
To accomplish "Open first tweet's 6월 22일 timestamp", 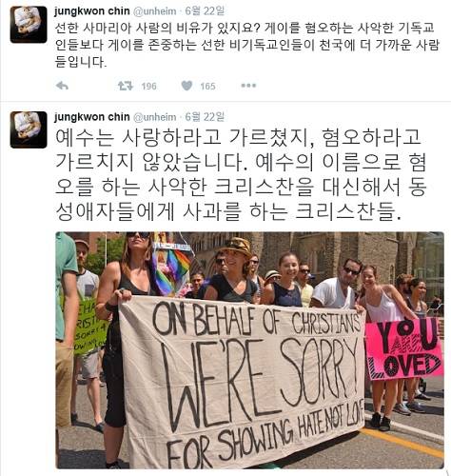I will click(205, 11).
